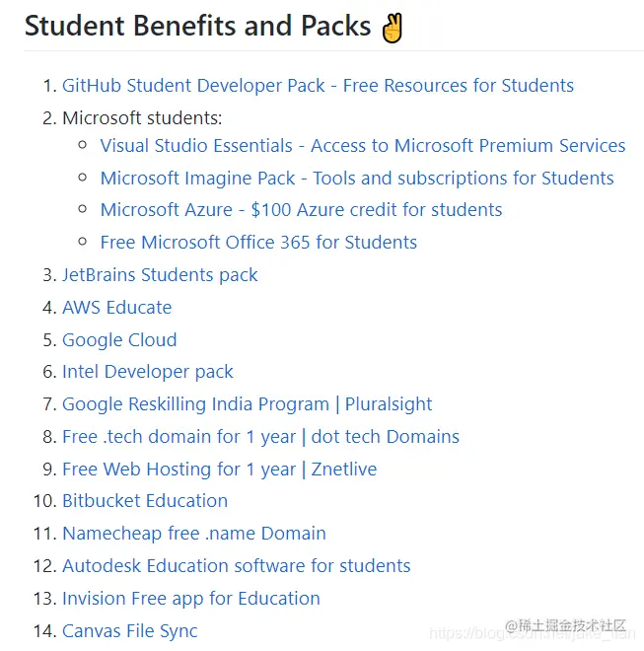Open Namecheap free .name Domain link
This screenshot has width=644, height=651.
pos(194,534)
